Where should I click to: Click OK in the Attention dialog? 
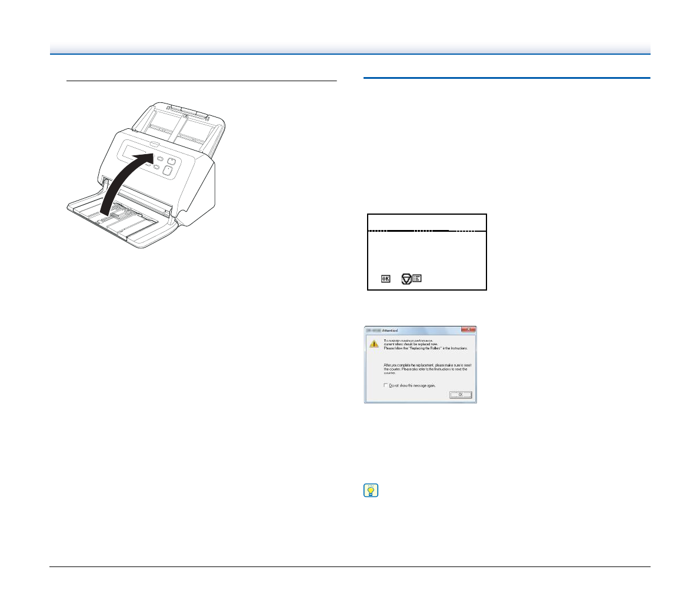tap(460, 395)
